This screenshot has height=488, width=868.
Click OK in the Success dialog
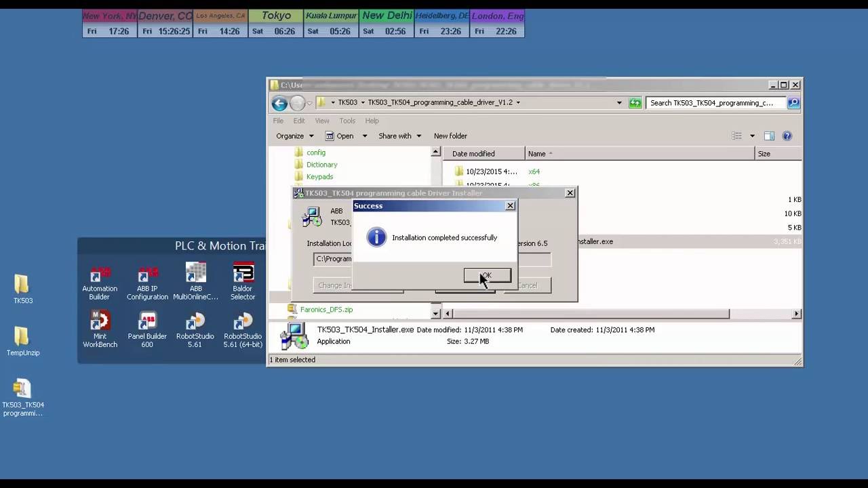[487, 276]
